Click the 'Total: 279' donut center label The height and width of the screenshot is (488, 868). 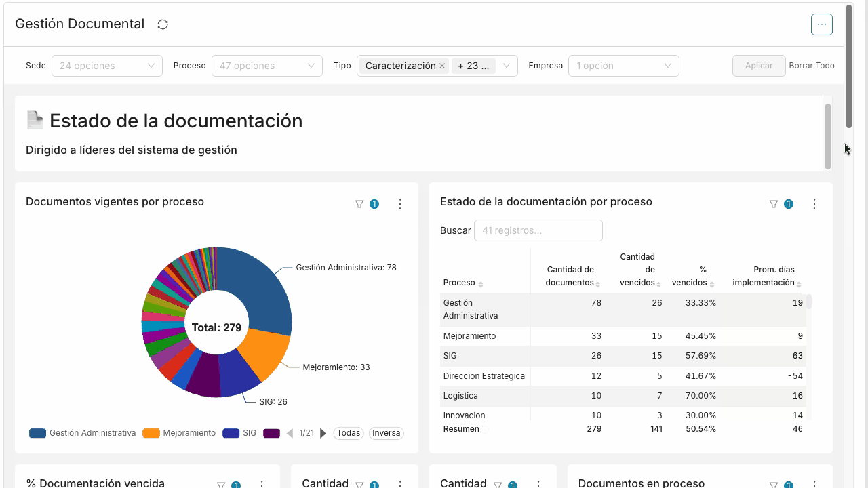tap(216, 328)
